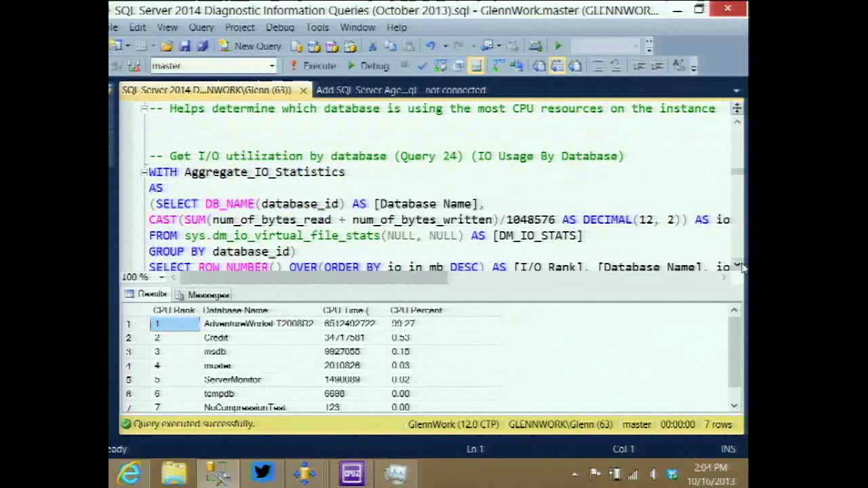Open the Activity Monitor icon
868x488 pixels.
click(x=536, y=45)
